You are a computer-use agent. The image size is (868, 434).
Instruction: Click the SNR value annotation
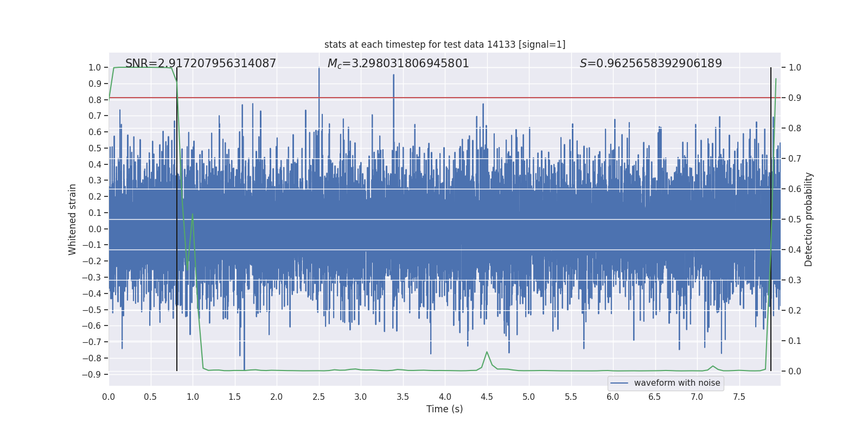click(x=200, y=63)
